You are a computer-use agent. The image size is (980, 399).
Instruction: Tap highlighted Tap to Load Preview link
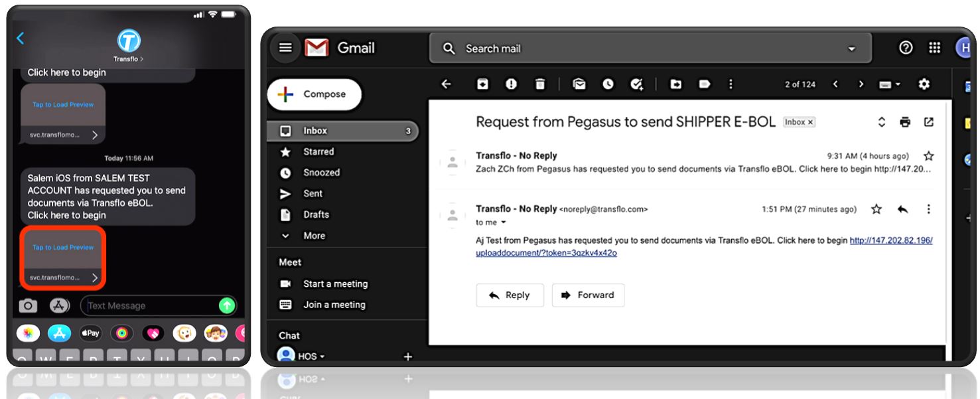(x=63, y=258)
